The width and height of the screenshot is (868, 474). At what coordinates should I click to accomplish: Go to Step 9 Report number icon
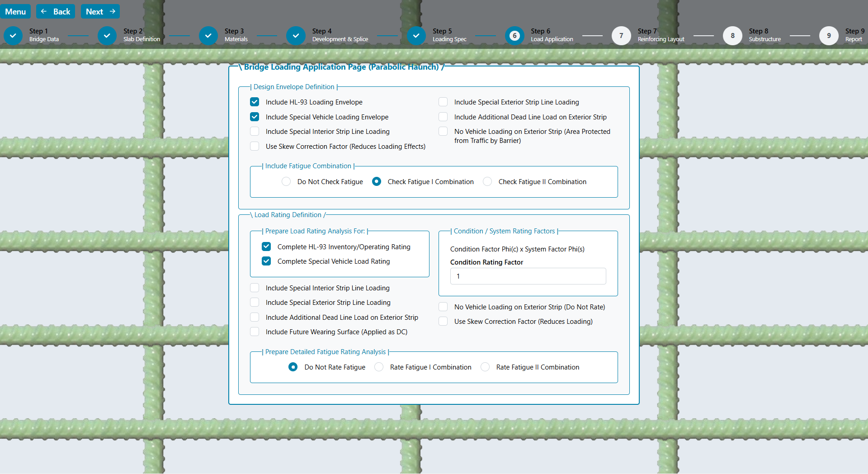pyautogui.click(x=829, y=36)
